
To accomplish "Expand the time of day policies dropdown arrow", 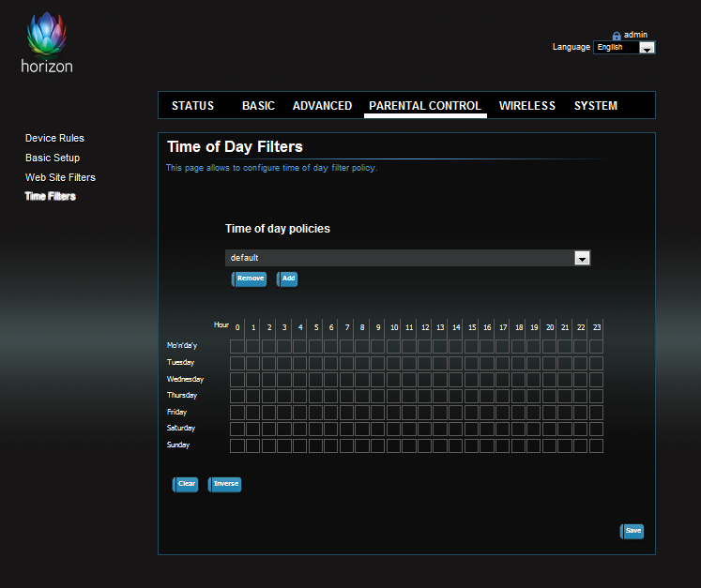I will click(582, 258).
